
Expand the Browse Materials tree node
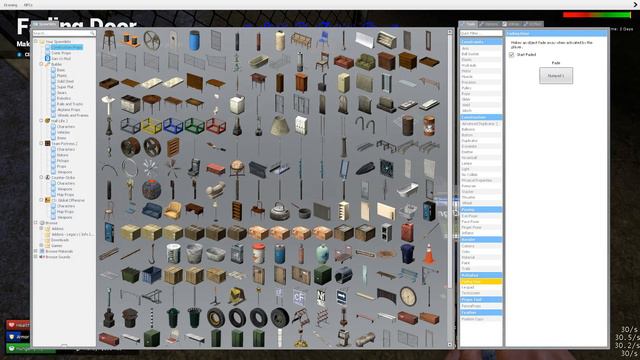click(36, 251)
